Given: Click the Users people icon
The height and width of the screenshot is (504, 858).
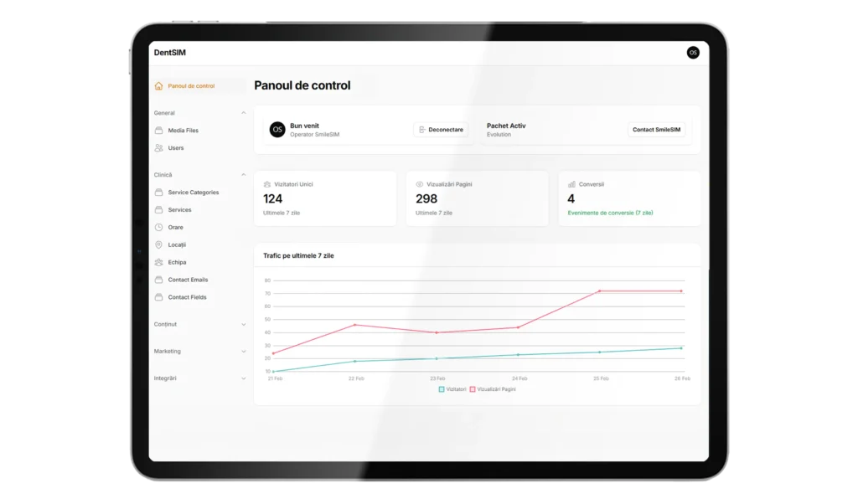Looking at the screenshot, I should pyautogui.click(x=159, y=148).
